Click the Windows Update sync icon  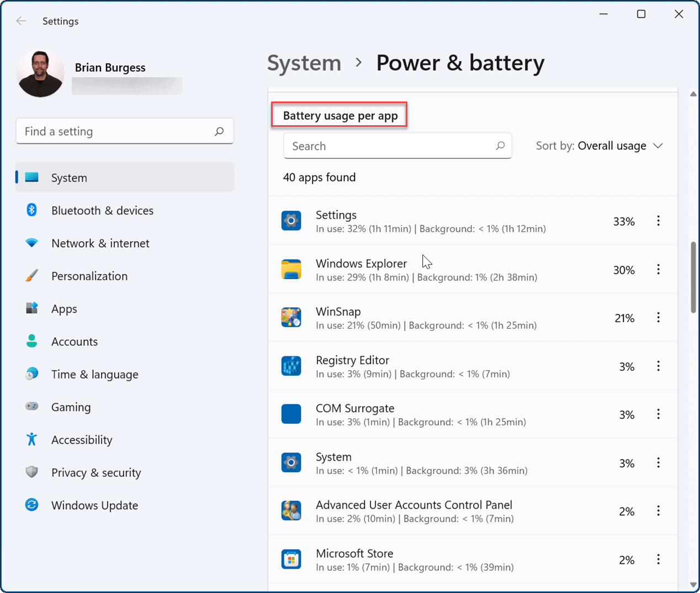coord(32,505)
